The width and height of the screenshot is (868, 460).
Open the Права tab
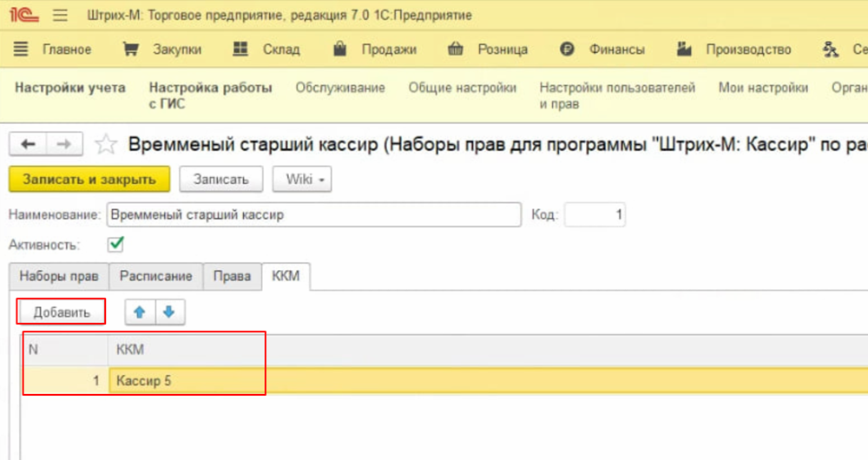click(x=232, y=276)
